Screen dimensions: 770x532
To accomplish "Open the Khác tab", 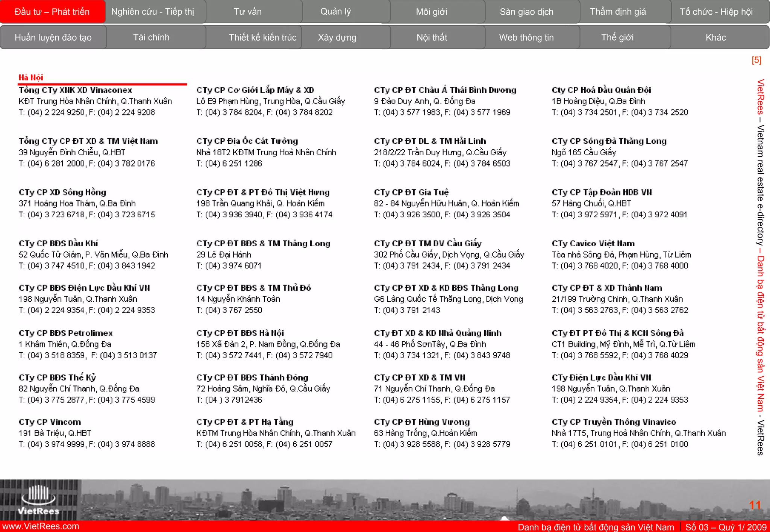I will click(x=720, y=37).
